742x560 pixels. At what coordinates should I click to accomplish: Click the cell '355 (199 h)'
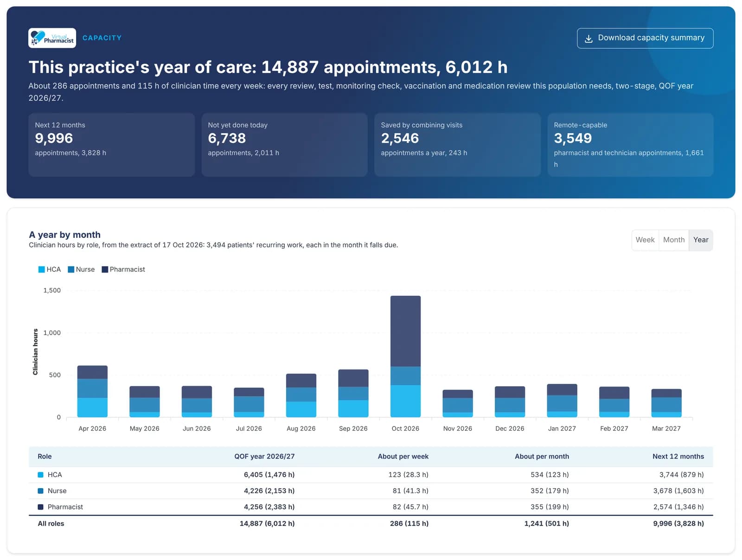[x=550, y=507]
